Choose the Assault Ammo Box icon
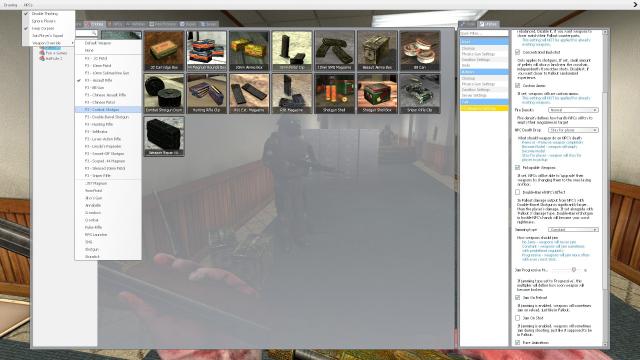Image resolution: width=640 pixels, height=360 pixels. pyautogui.click(x=377, y=51)
